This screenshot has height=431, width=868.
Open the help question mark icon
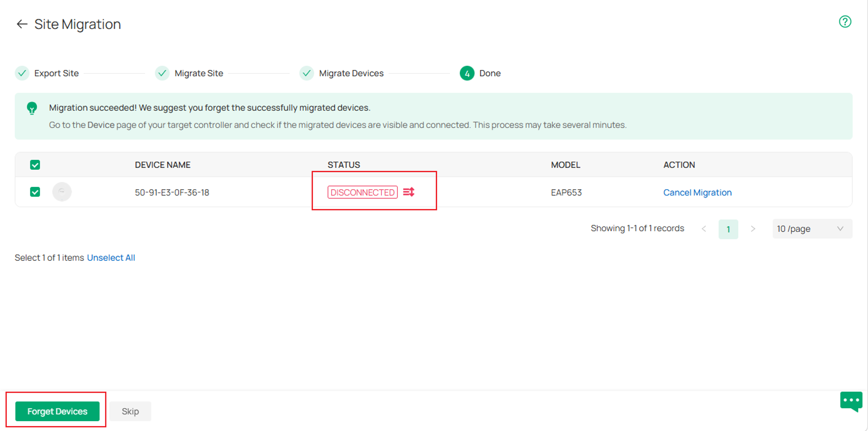pyautogui.click(x=845, y=22)
